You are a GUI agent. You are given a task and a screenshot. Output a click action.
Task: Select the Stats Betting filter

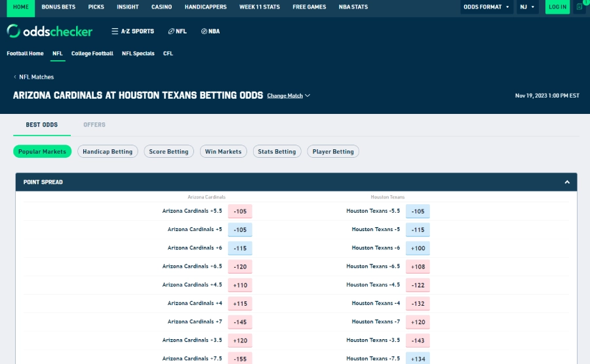tap(277, 151)
